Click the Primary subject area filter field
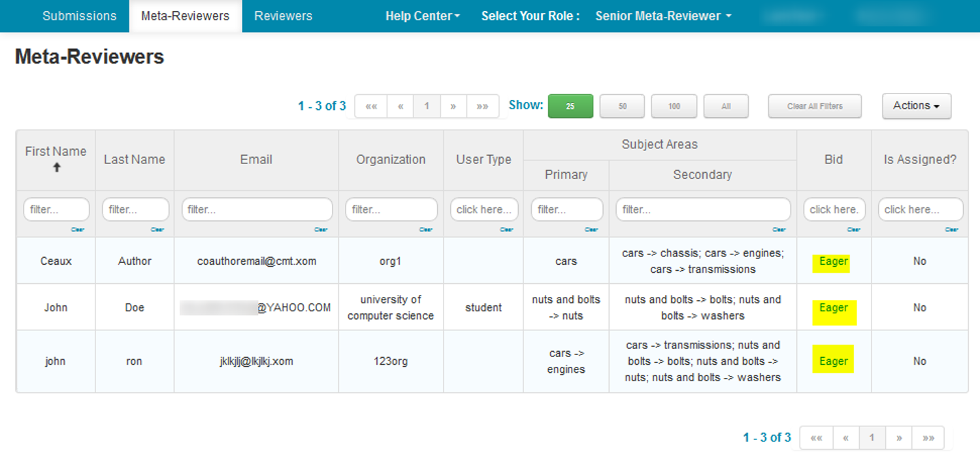The width and height of the screenshot is (980, 463). click(x=566, y=209)
